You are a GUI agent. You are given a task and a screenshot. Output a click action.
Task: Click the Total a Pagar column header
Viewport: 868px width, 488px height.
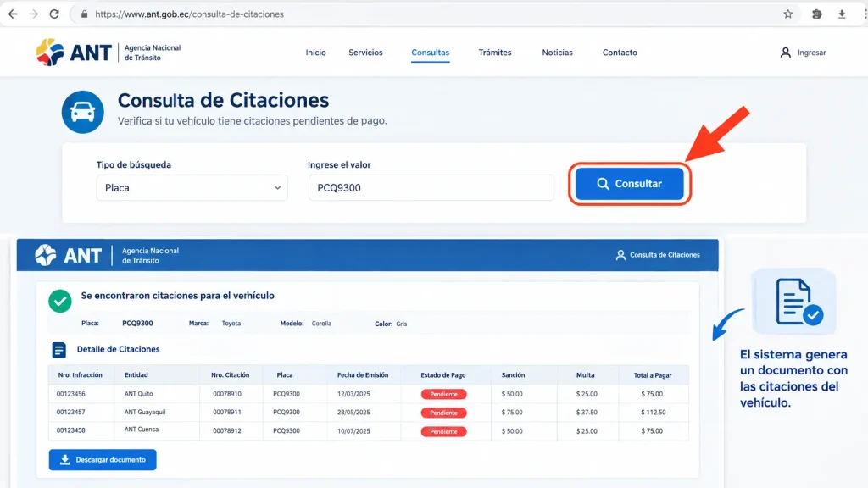pyautogui.click(x=653, y=375)
